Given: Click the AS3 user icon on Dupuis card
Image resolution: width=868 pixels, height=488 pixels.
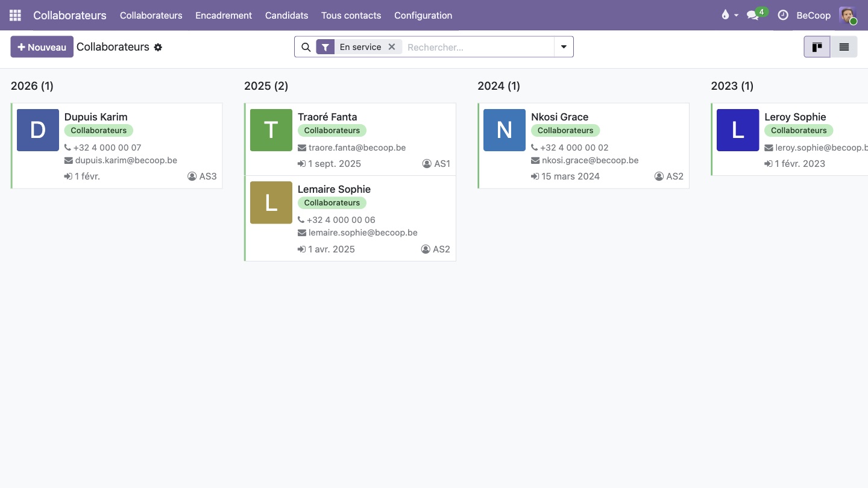Looking at the screenshot, I should point(192,177).
